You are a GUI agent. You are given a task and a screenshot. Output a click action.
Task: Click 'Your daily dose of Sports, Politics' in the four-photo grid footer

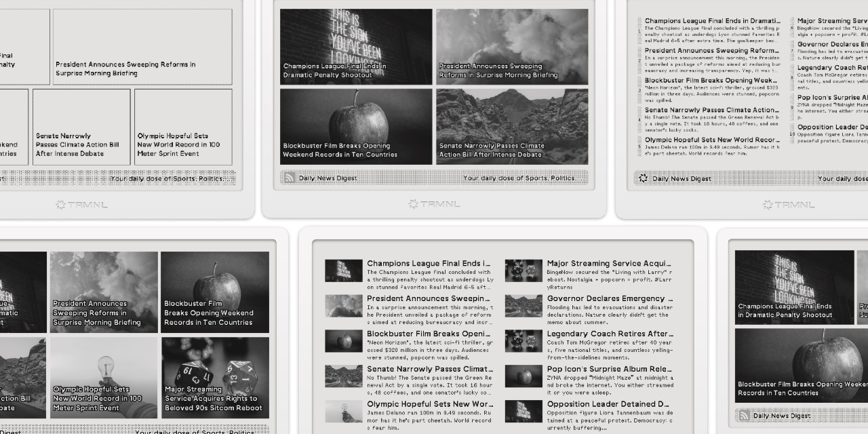coord(519,178)
